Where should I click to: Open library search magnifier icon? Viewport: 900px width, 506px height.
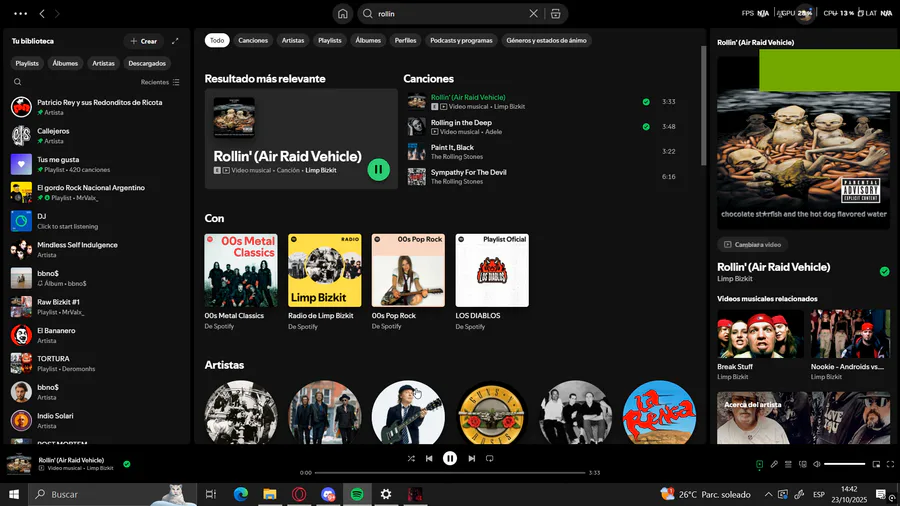coord(18,82)
